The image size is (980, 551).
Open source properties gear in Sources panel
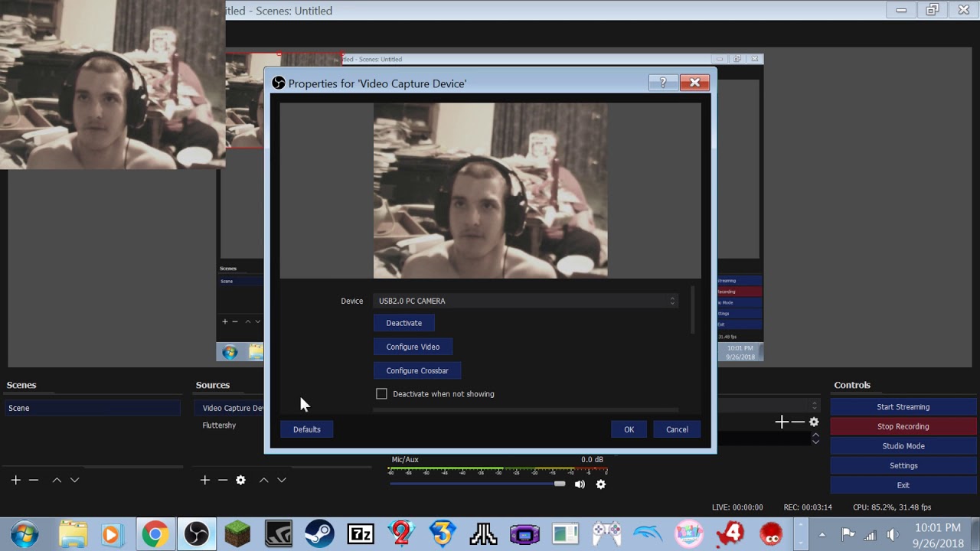point(240,480)
